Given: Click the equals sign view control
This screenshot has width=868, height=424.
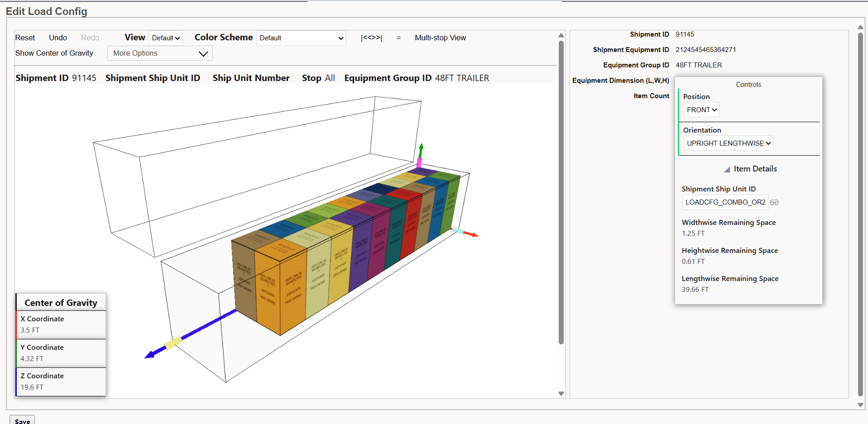Looking at the screenshot, I should click(398, 38).
